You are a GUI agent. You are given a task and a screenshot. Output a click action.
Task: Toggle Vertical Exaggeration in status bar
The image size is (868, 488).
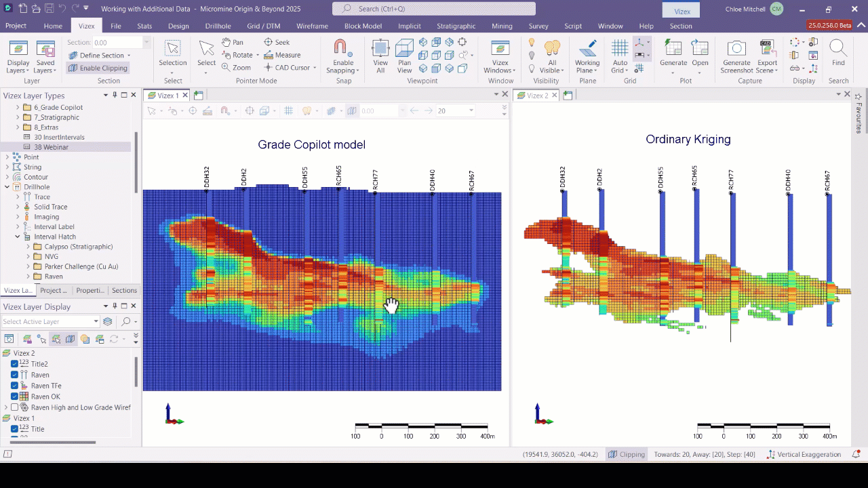click(x=804, y=454)
